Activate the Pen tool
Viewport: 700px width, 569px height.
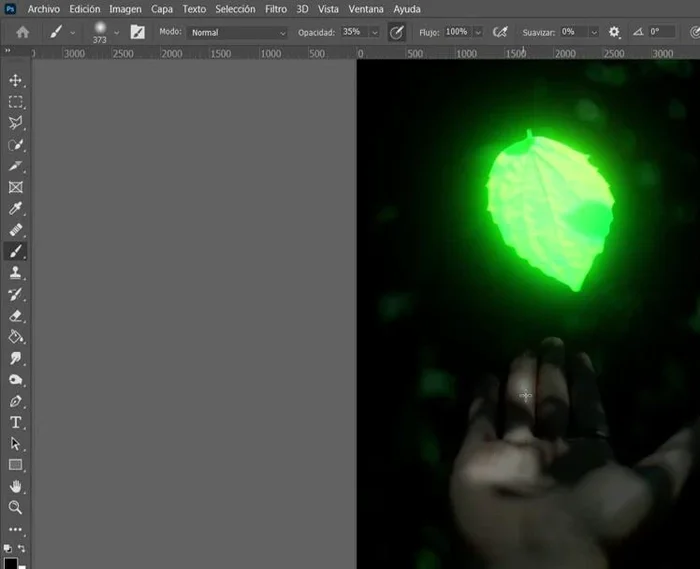coord(16,401)
